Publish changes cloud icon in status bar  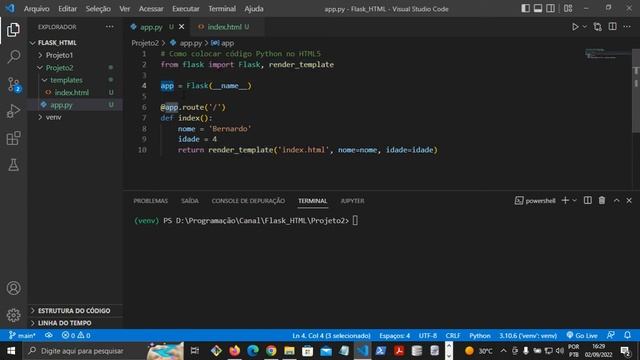pyautogui.click(x=49, y=336)
